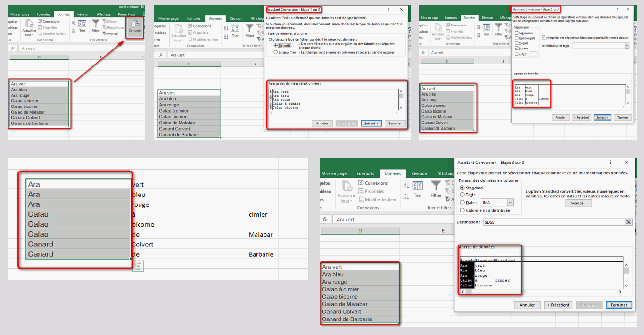This screenshot has width=644, height=335.
Task: Choose the Colonne non distribuée option
Action: 462,210
